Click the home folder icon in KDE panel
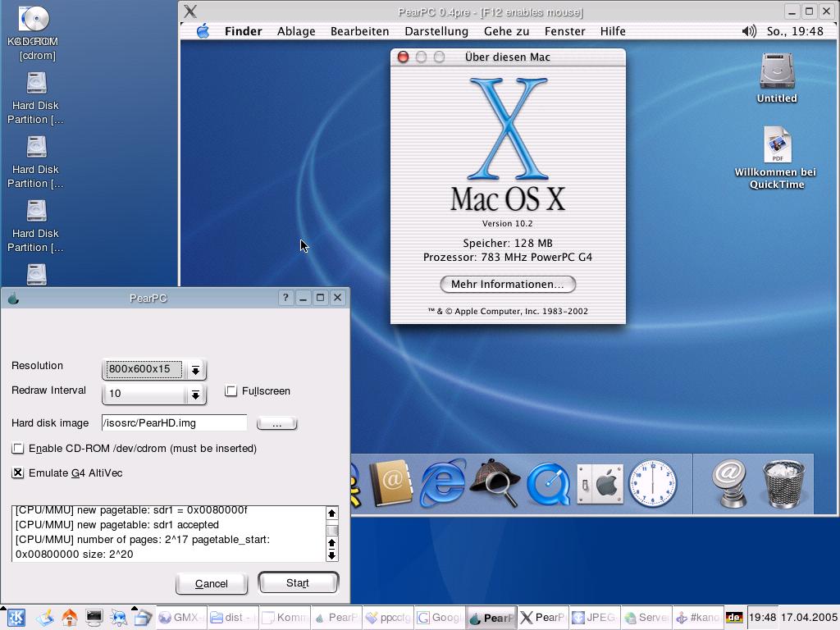The height and width of the screenshot is (630, 840). pyautogui.click(x=70, y=618)
